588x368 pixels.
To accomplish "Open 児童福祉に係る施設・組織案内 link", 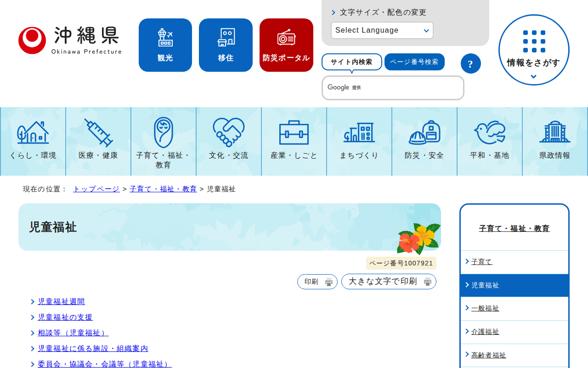I will [x=93, y=349].
